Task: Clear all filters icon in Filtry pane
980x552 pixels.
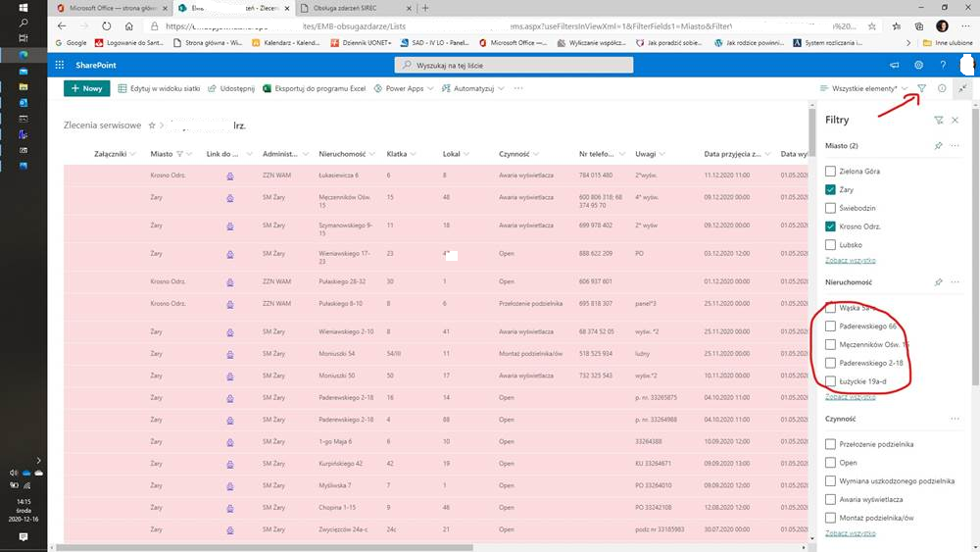Action: 938,120
